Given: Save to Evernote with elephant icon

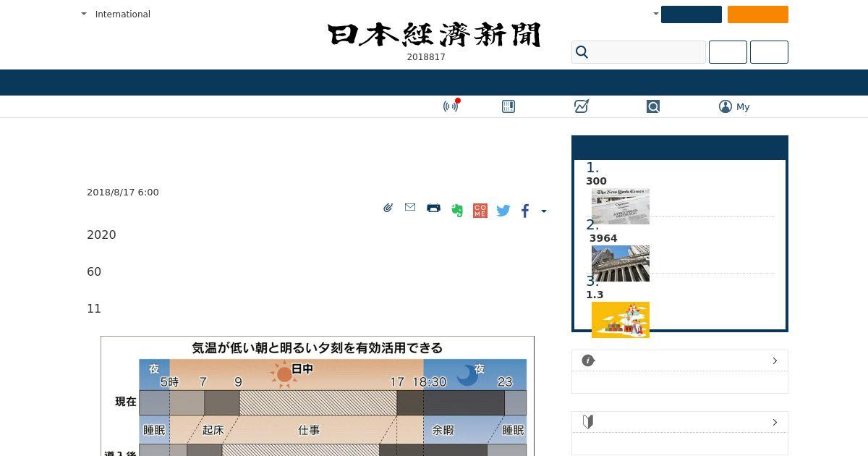Looking at the screenshot, I should click(457, 211).
